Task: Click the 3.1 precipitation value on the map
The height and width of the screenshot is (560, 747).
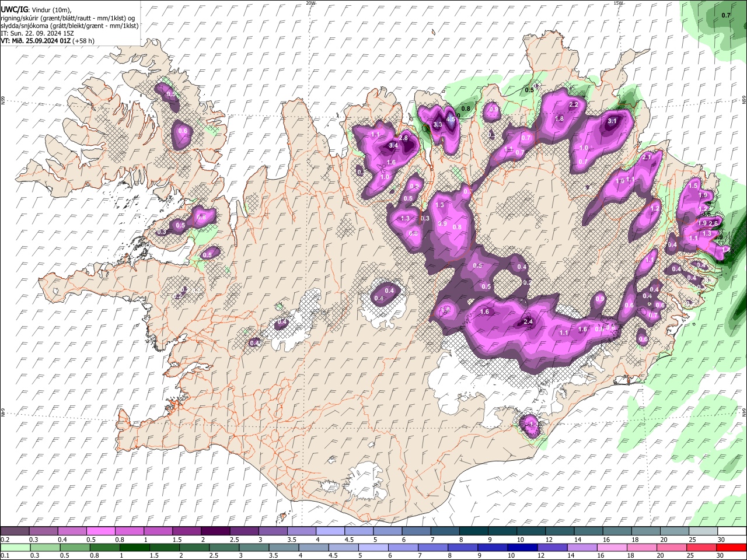Action: tap(612, 121)
